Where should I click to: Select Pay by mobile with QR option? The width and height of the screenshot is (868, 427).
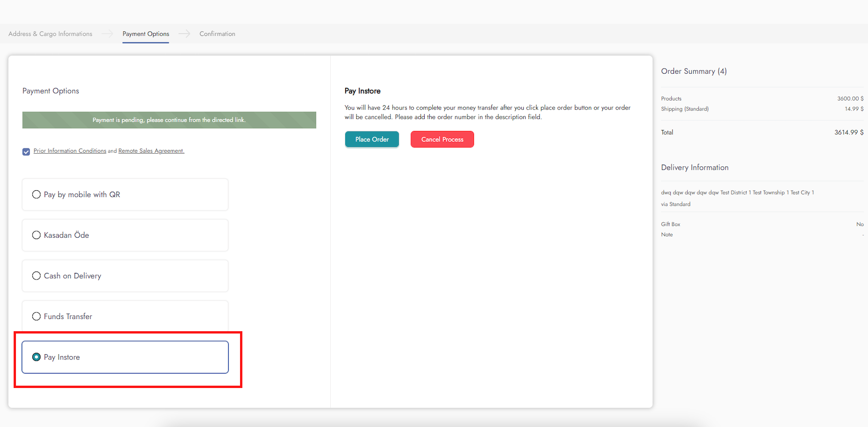point(36,194)
